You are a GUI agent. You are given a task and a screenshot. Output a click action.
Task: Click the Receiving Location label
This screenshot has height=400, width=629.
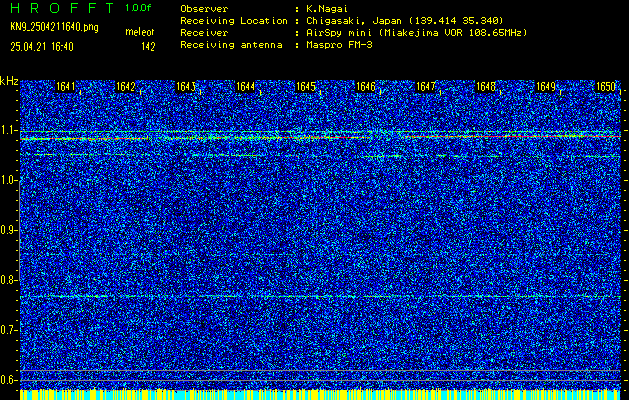(x=234, y=21)
